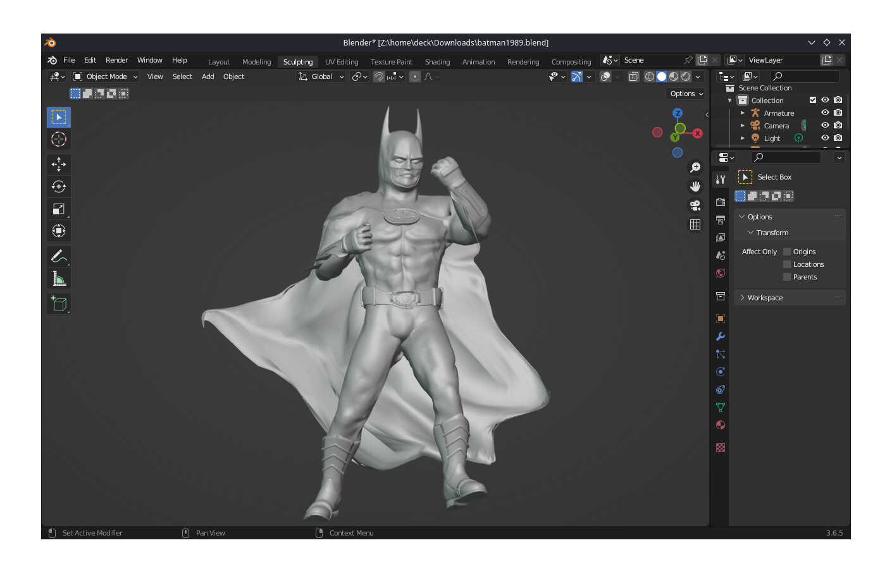This screenshot has width=892, height=588.
Task: Expand the Armature tree item
Action: [x=743, y=113]
